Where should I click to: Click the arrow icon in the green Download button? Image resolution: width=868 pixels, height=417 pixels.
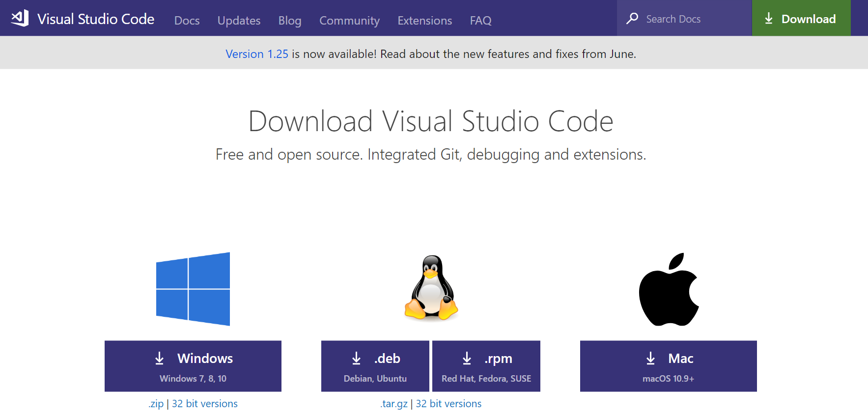(769, 19)
